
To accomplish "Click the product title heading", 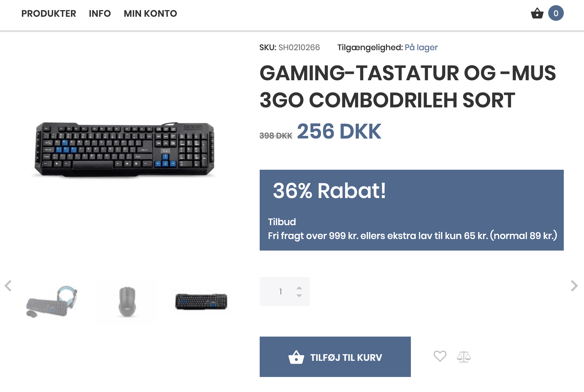I will (408, 87).
